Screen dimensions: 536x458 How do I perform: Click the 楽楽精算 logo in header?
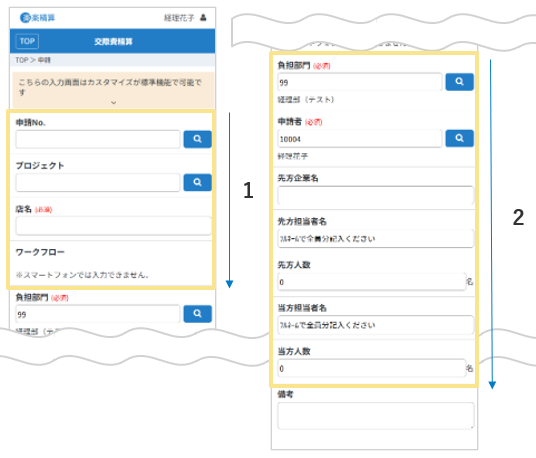point(38,17)
